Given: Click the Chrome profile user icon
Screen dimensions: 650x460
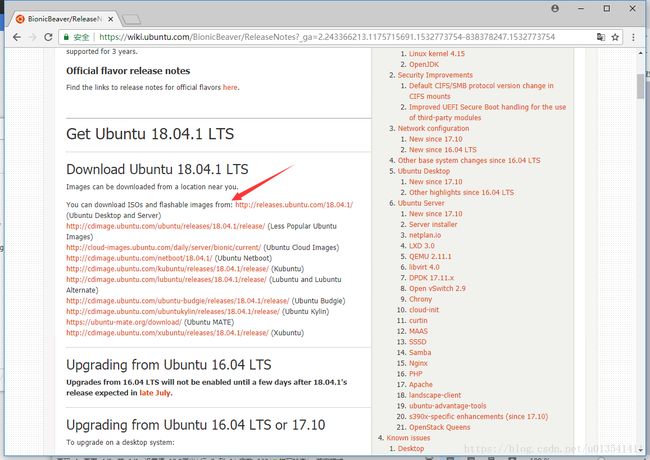Looking at the screenshot, I should [555, 8].
